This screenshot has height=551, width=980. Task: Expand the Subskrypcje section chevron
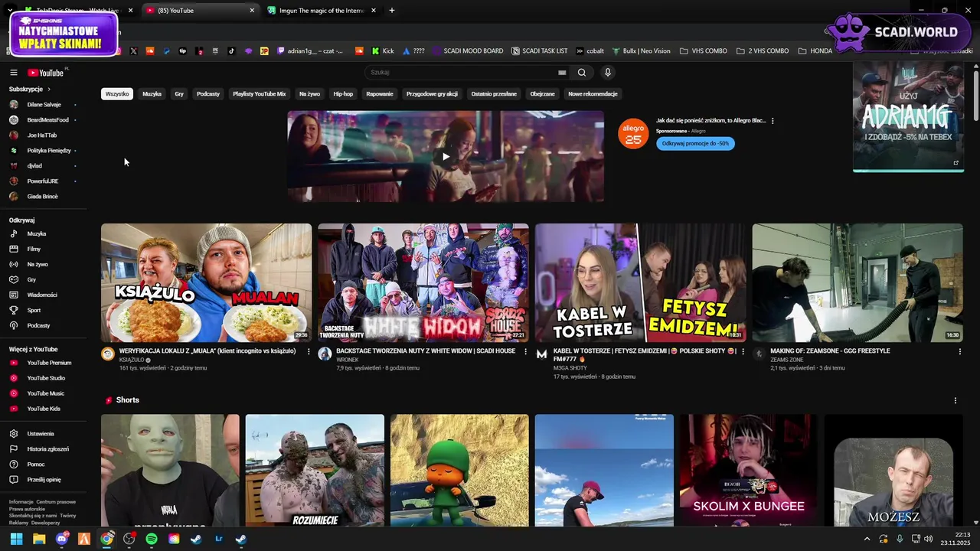pos(49,90)
